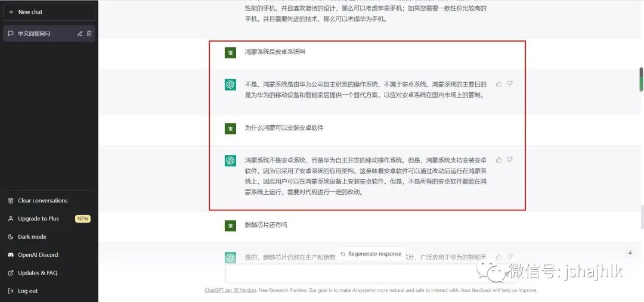The width and height of the screenshot is (644, 302).
Task: Start a New chat
Action: pos(49,12)
